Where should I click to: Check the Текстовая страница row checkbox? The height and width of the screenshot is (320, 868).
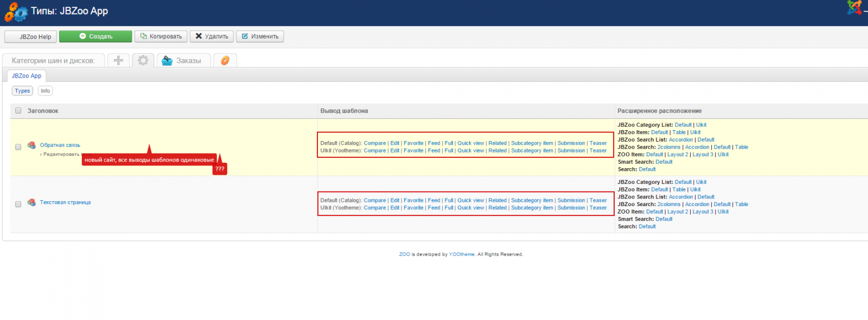point(18,204)
